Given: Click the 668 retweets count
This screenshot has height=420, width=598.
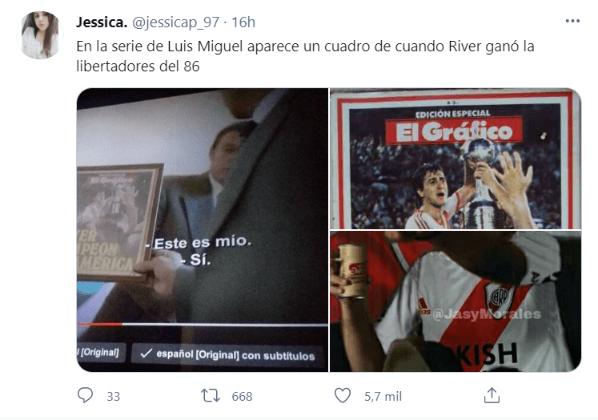Looking at the screenshot, I should tap(242, 397).
